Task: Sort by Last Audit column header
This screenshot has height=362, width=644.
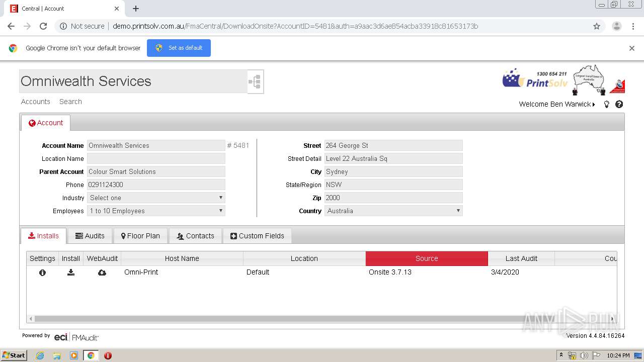Action: (521, 258)
